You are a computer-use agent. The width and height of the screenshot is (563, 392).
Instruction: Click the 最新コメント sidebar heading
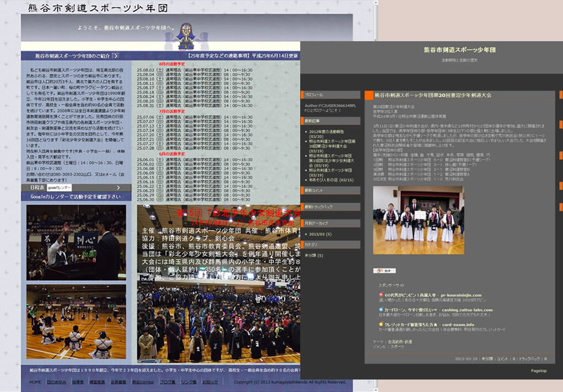tap(330, 190)
